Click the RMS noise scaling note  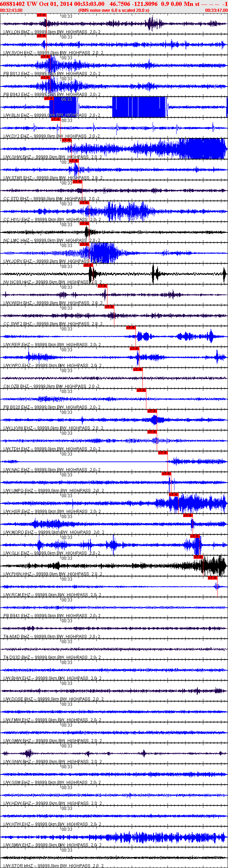[x=114, y=10]
